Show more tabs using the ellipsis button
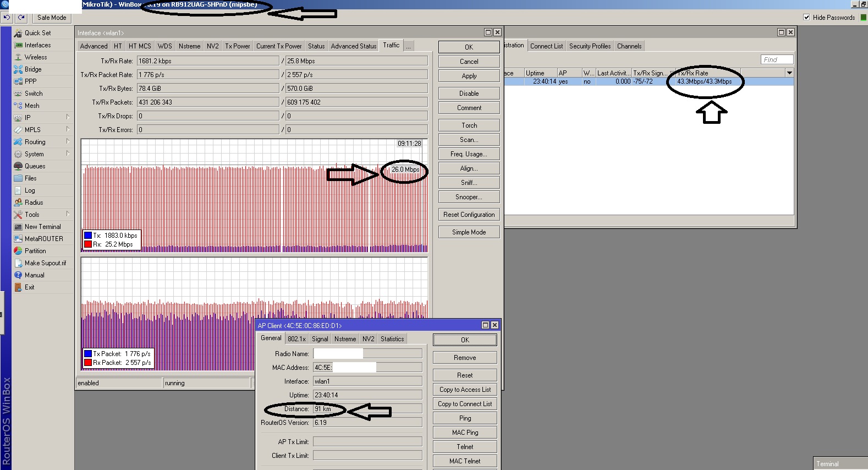 click(x=409, y=46)
